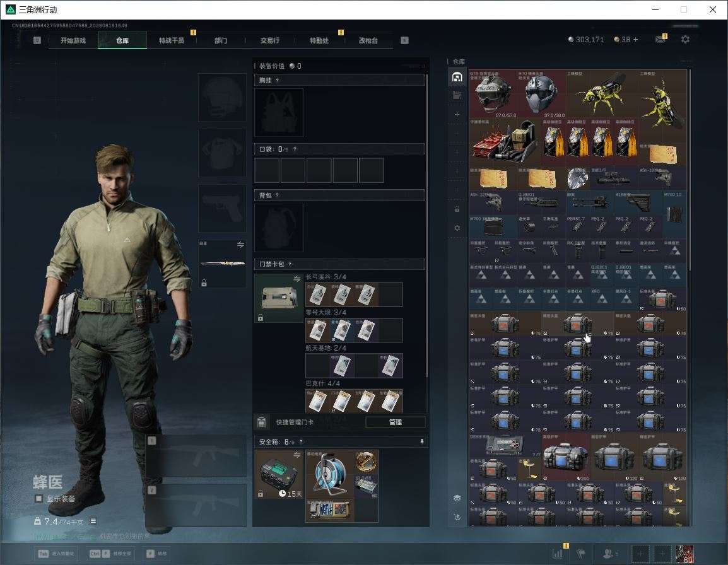This screenshot has width=728, height=565.
Task: Add a teammate via first plus slot
Action: (x=640, y=554)
